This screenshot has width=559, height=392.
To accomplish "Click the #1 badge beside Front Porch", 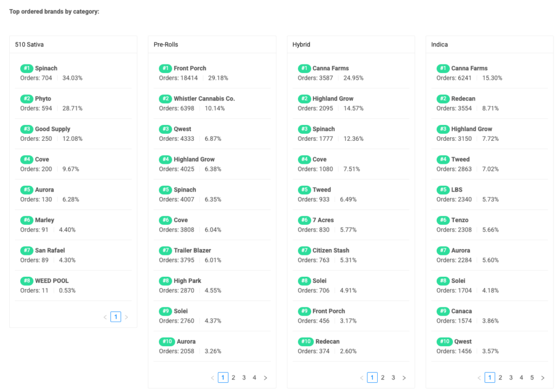I will tap(165, 68).
